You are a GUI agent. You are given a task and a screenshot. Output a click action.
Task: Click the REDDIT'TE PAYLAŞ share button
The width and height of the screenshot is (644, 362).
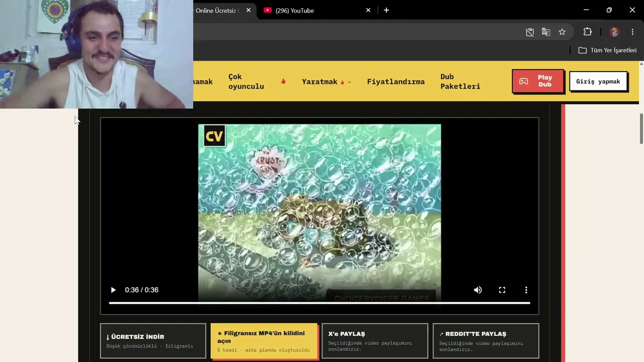click(486, 341)
